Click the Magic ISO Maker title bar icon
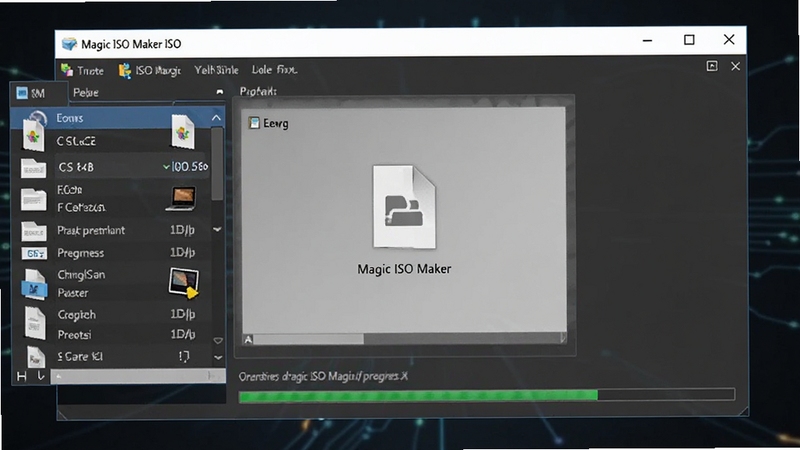Screen dimensions: 800x450 point(69,44)
